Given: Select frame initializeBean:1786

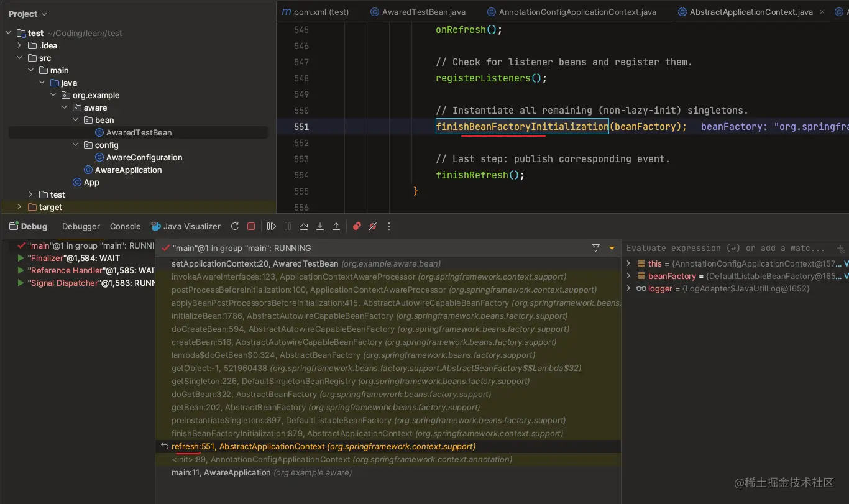Looking at the screenshot, I should click(x=388, y=316).
